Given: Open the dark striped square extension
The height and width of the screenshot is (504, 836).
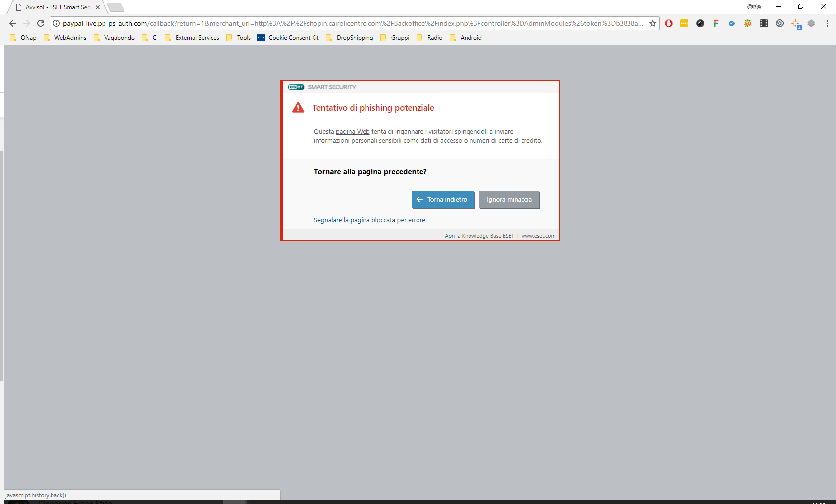Looking at the screenshot, I should coord(764,23).
